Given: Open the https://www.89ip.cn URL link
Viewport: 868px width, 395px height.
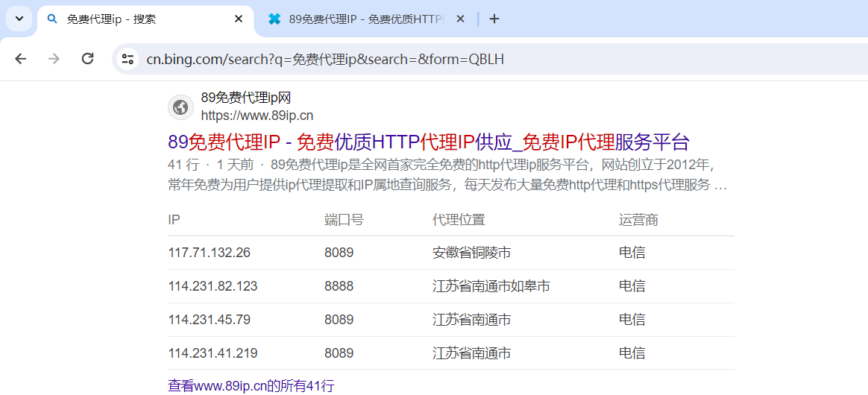Looking at the screenshot, I should [257, 116].
